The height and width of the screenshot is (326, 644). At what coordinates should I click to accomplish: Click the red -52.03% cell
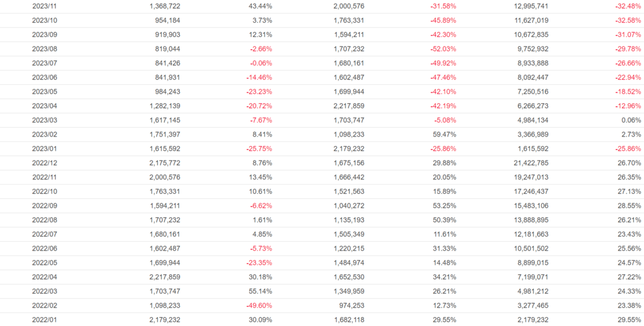[443, 48]
